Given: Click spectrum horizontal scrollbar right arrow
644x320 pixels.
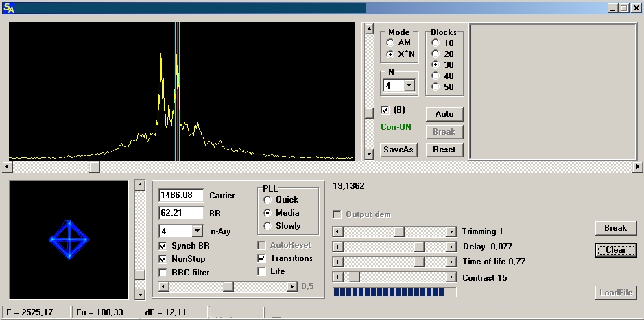Looking at the screenshot, I should 638,167.
